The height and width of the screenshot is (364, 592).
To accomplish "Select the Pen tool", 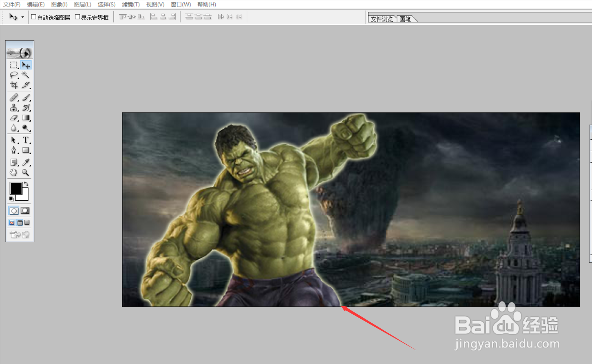I will [x=14, y=150].
